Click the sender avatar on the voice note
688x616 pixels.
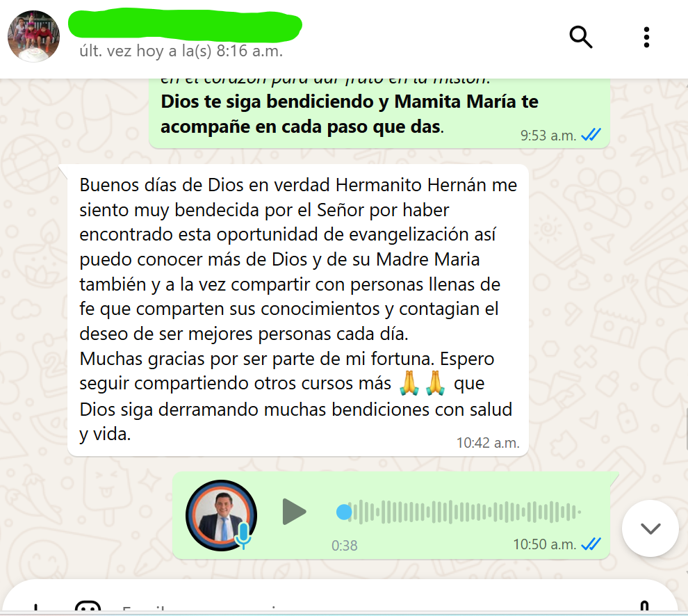pyautogui.click(x=221, y=515)
